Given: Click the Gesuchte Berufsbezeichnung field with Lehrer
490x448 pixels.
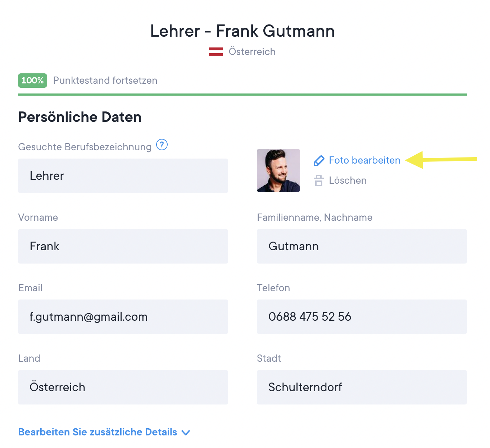Looking at the screenshot, I should pos(123,176).
